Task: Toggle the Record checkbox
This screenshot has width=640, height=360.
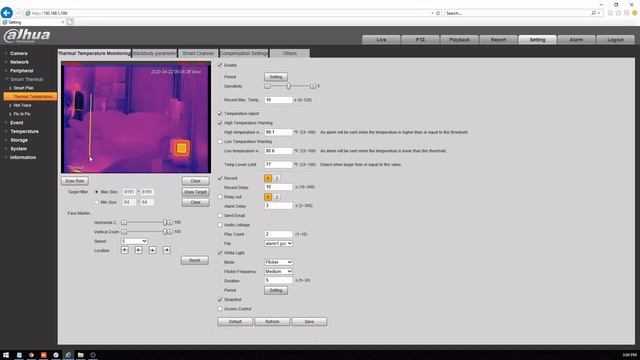Action: (220, 178)
